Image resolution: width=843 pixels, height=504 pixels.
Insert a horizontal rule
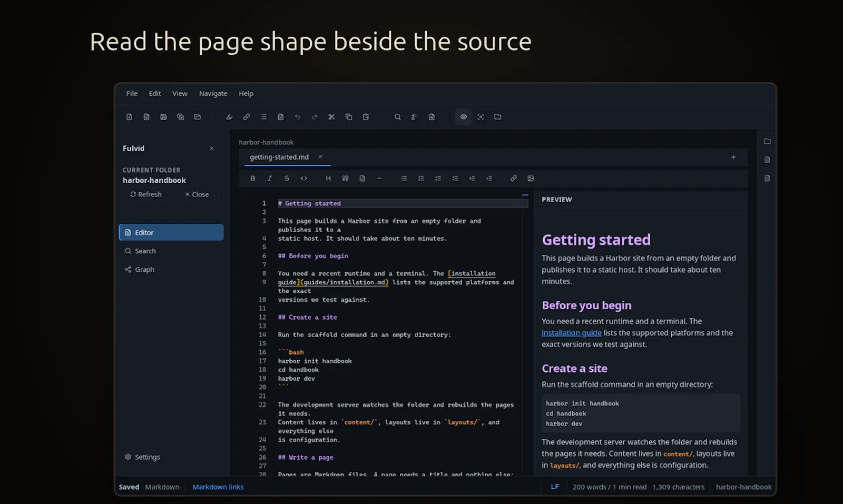coord(379,179)
